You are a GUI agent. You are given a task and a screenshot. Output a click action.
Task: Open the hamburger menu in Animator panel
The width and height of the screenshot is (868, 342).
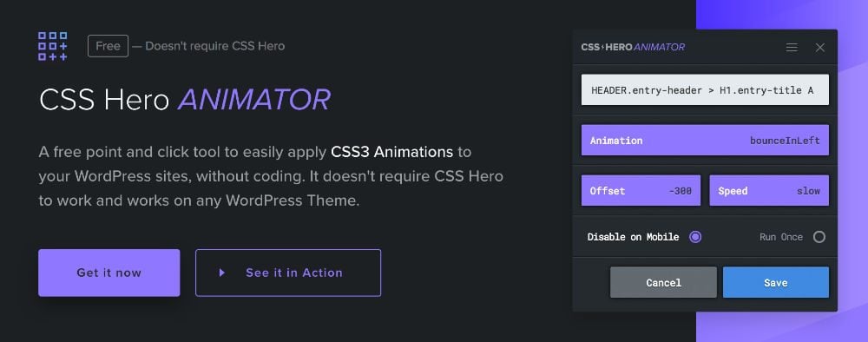pyautogui.click(x=792, y=48)
